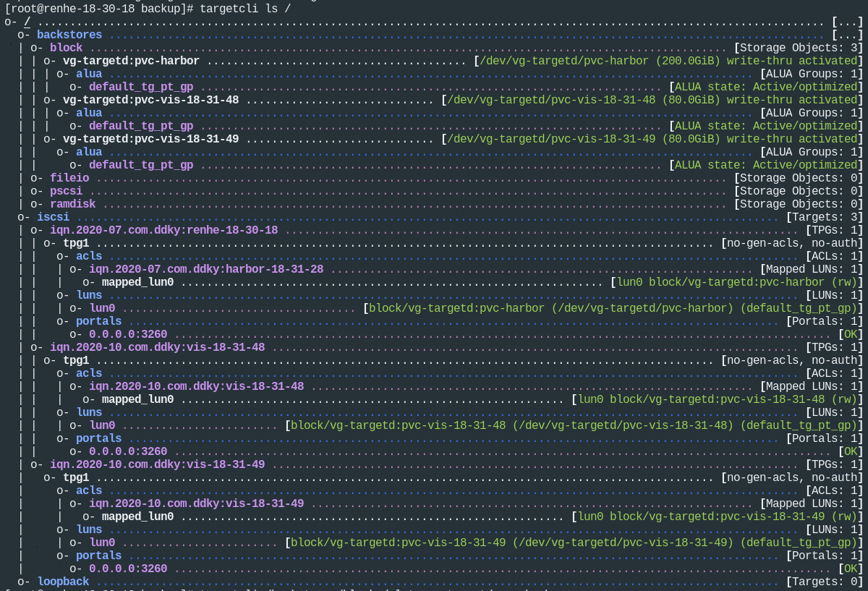Click 'block/vg-targetd:pvc-vis-18-31-49 (/dev/vg-targetd/pvc-vis-18-31-49)' LUN description
The image size is (868, 591).
coord(511,543)
